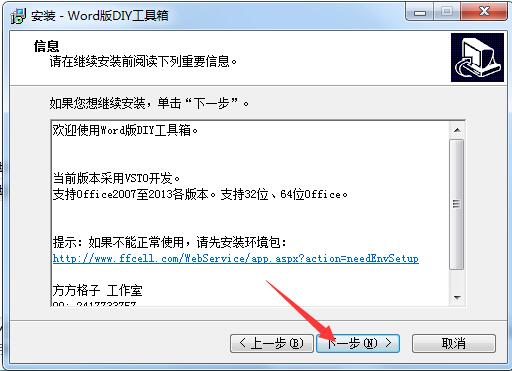512x371 pixels.
Task: Minimize the installer window
Action: click(x=420, y=13)
